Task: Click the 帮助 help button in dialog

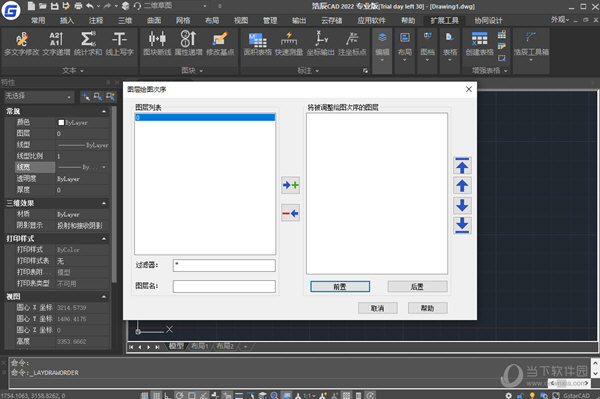Action: click(427, 308)
